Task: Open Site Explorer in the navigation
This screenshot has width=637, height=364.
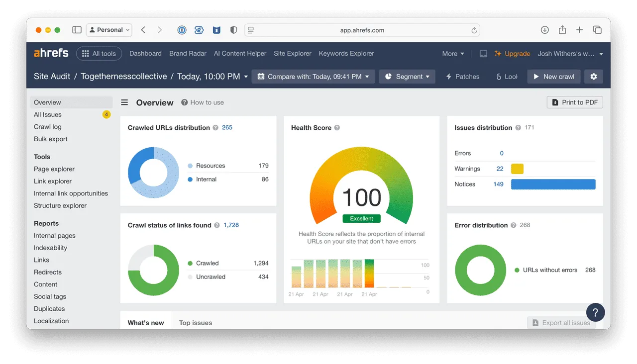Action: [293, 53]
